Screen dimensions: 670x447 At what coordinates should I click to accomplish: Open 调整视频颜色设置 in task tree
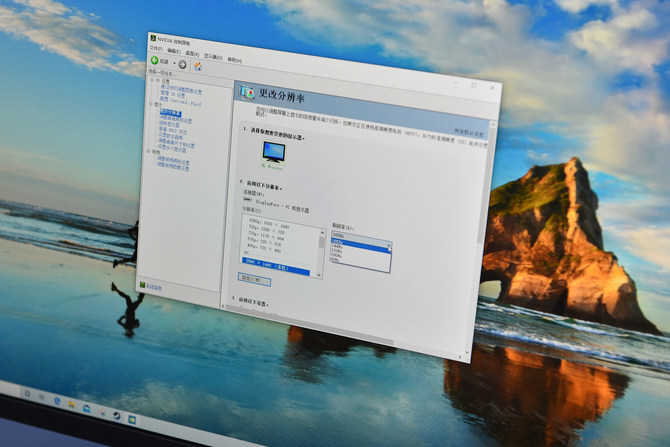pos(173,161)
